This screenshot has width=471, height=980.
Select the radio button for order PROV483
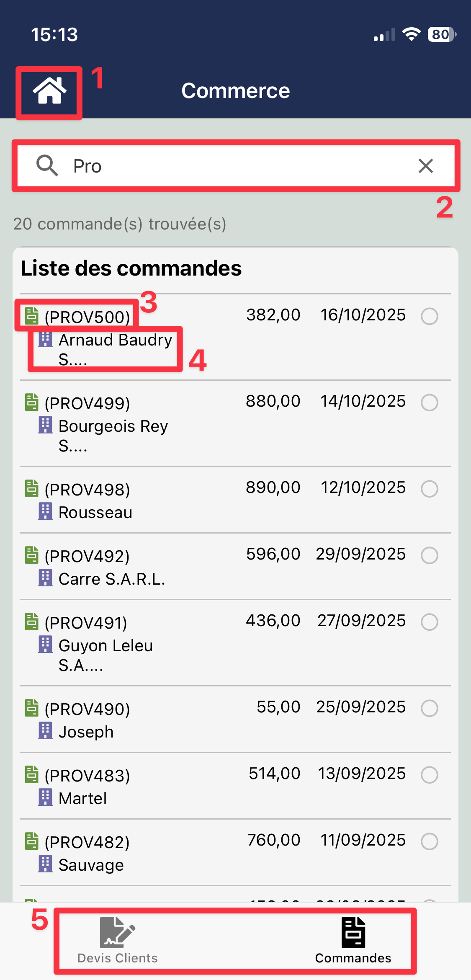click(430, 775)
